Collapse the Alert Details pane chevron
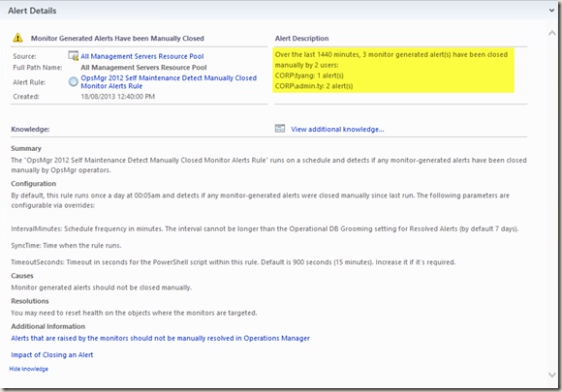This screenshot has width=562, height=392. (x=551, y=11)
